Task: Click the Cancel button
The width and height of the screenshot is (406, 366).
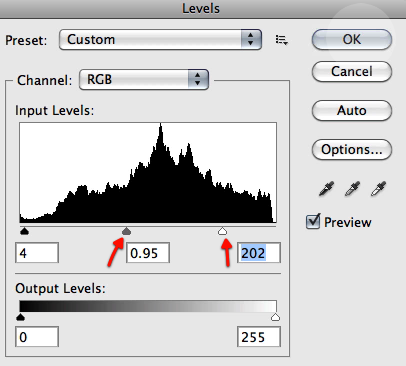Action: pyautogui.click(x=352, y=71)
